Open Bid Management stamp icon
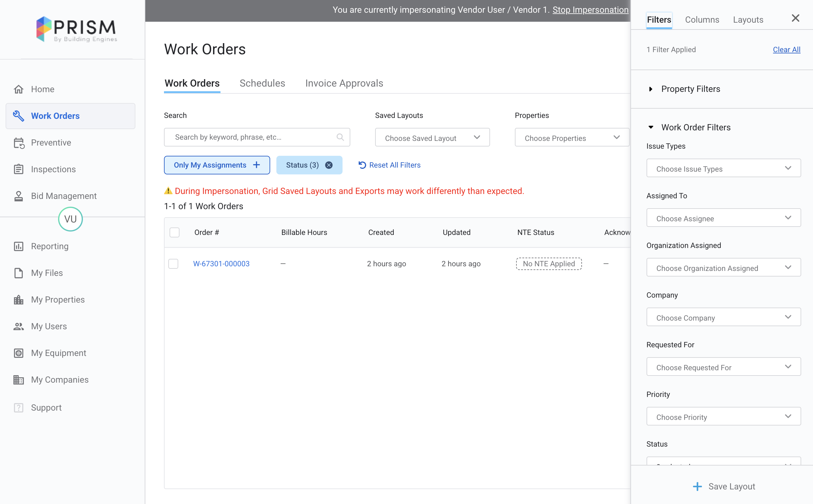 (x=19, y=196)
